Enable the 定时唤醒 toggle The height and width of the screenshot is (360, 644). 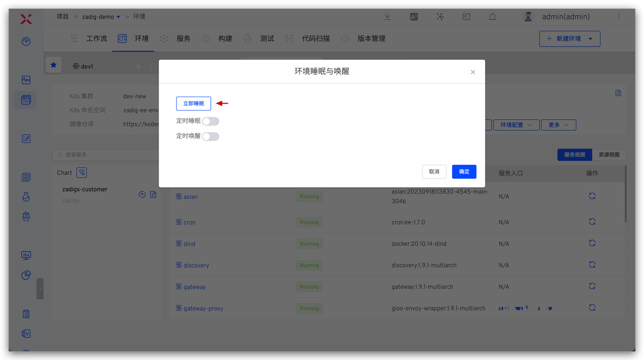pos(210,136)
